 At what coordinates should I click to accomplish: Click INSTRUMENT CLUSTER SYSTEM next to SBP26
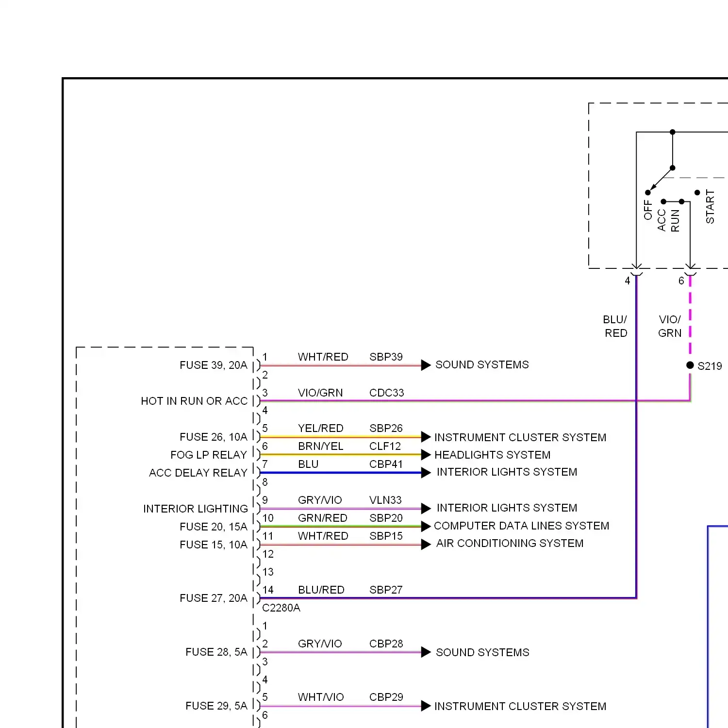pos(520,437)
